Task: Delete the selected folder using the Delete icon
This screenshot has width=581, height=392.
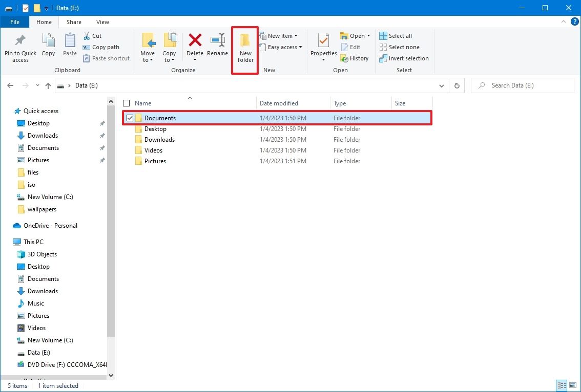Action: pyautogui.click(x=195, y=46)
